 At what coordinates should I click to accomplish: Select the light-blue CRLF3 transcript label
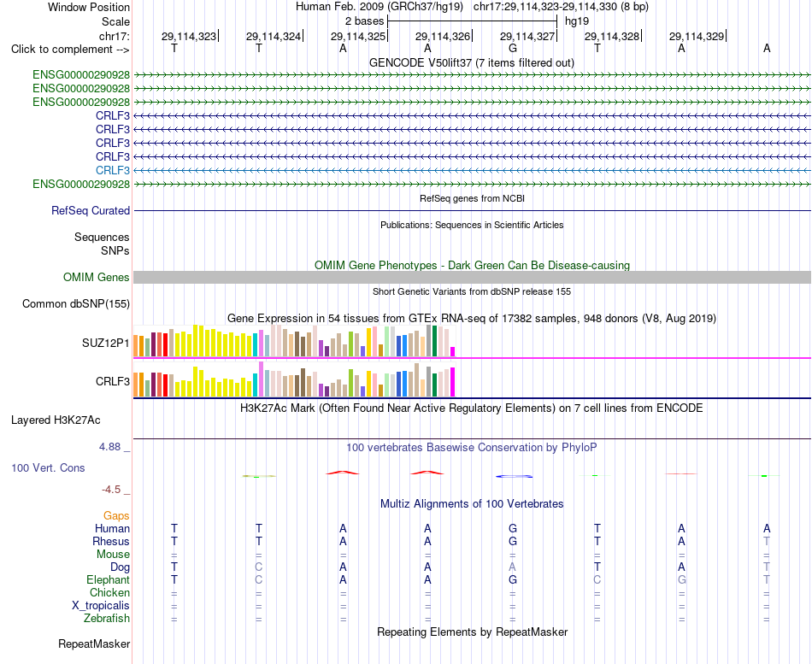[113, 170]
